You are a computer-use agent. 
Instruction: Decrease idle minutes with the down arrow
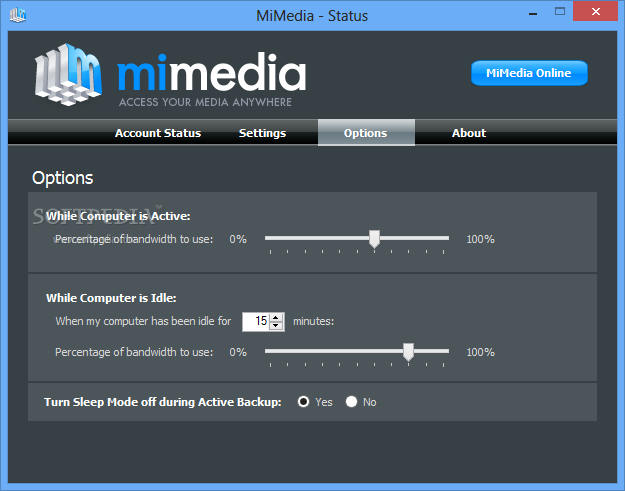(x=276, y=326)
